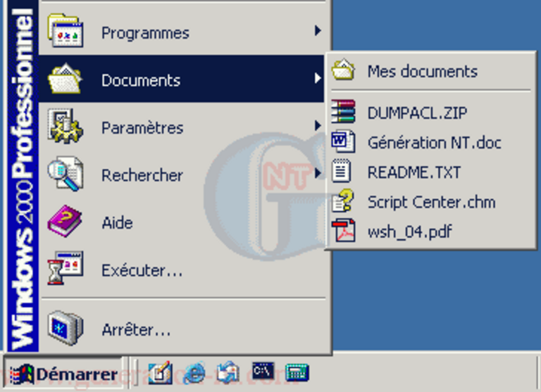
Task: Click the Exécuter hourglass window icon
Action: [66, 268]
